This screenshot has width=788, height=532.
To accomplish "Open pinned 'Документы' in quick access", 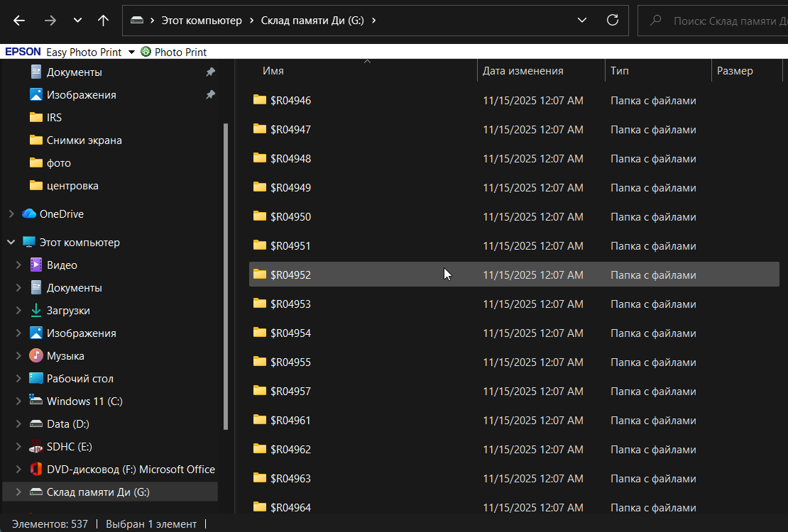I will 75,72.
